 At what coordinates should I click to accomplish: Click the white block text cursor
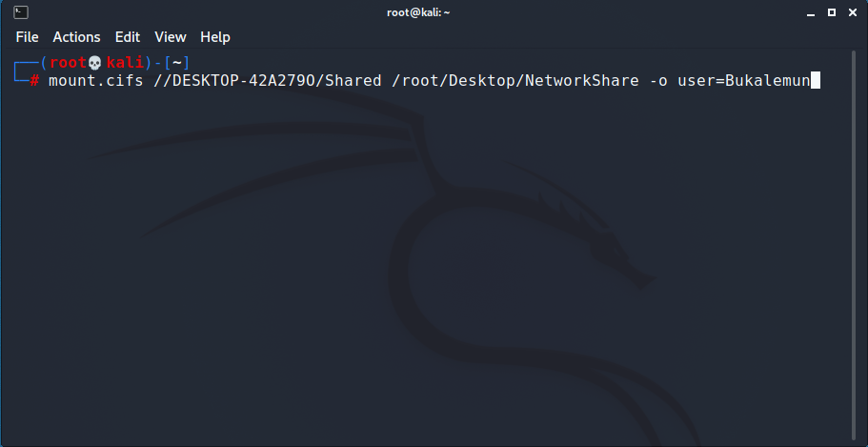(815, 81)
